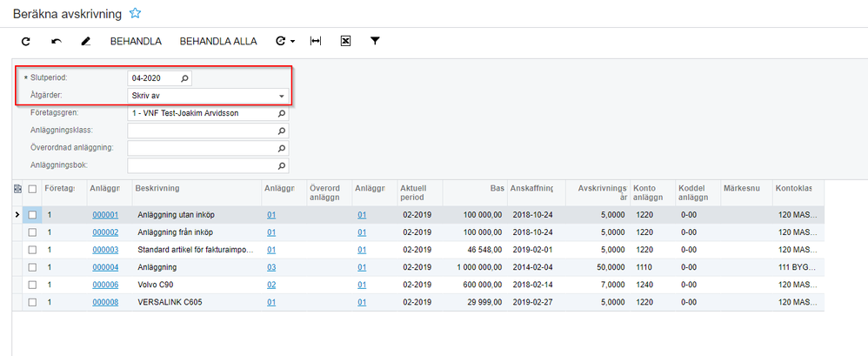868x356 pixels.
Task: Open the Slutperiod lookup magnifier
Action: 184,78
